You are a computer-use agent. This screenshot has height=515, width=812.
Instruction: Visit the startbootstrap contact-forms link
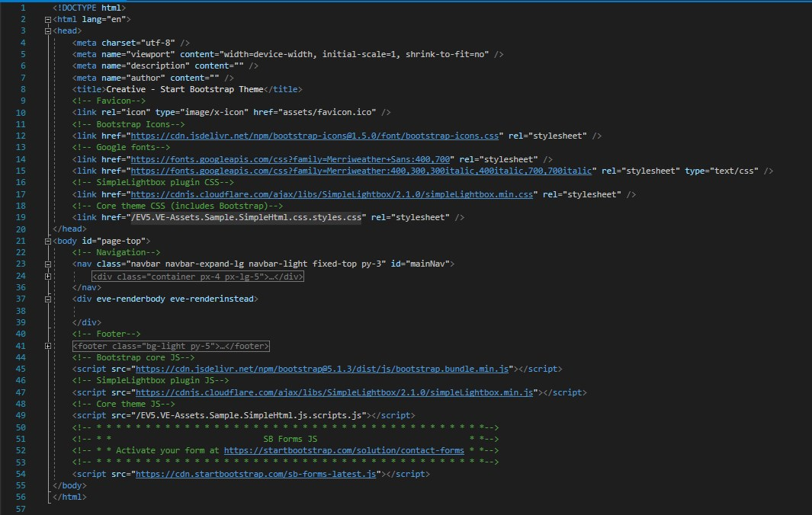pyautogui.click(x=344, y=450)
